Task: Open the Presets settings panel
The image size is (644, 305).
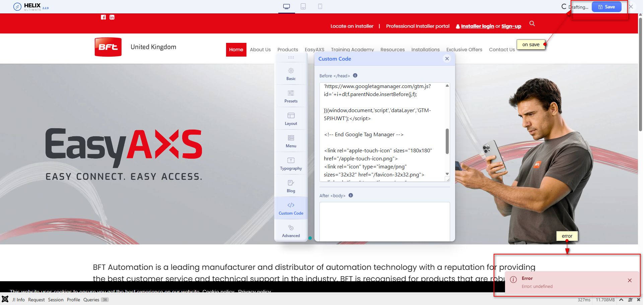Action: click(x=291, y=96)
